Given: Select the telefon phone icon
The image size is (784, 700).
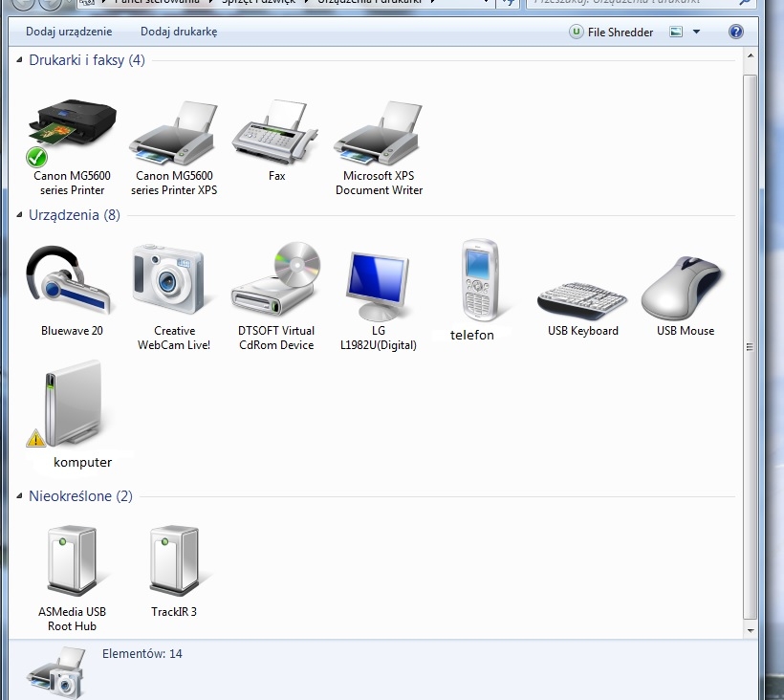Looking at the screenshot, I should pyautogui.click(x=479, y=280).
